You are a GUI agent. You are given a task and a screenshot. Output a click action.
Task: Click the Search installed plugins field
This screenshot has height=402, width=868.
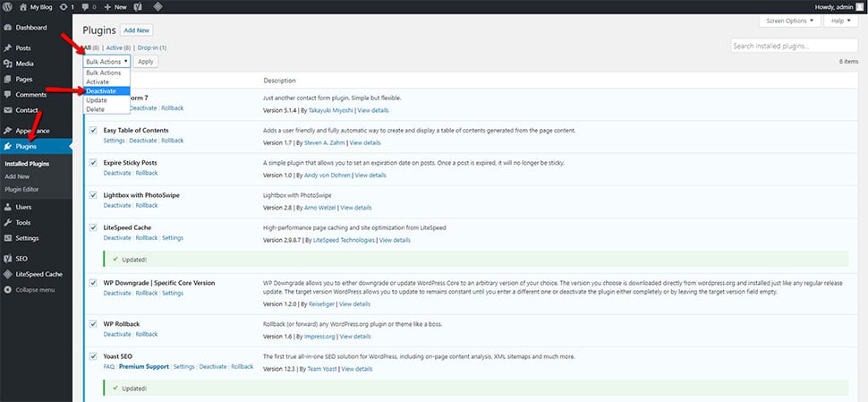[x=795, y=46]
